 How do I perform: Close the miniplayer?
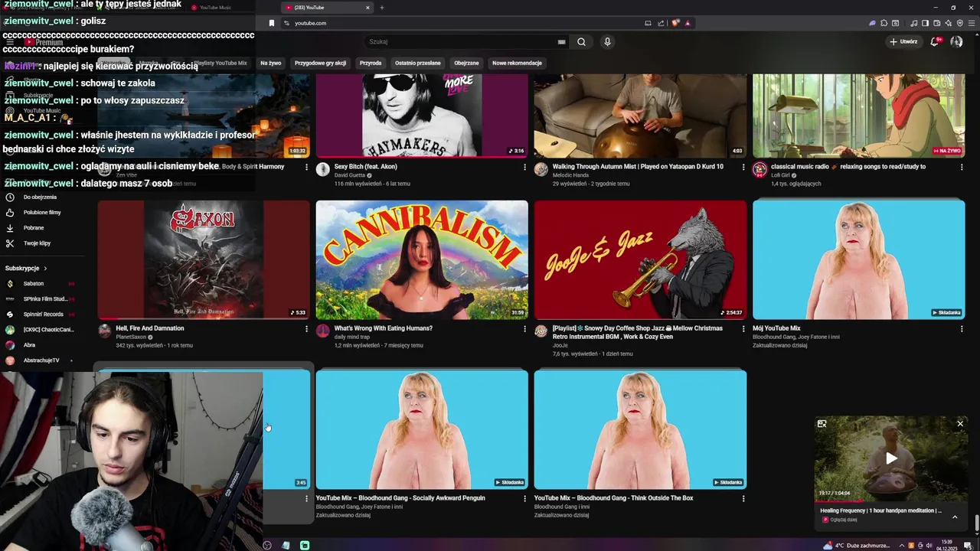[960, 423]
